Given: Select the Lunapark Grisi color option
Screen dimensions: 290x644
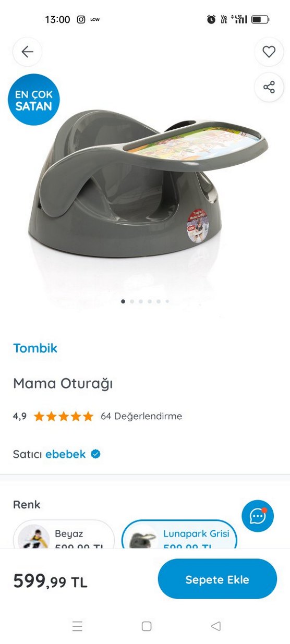Looking at the screenshot, I should coord(179,534).
